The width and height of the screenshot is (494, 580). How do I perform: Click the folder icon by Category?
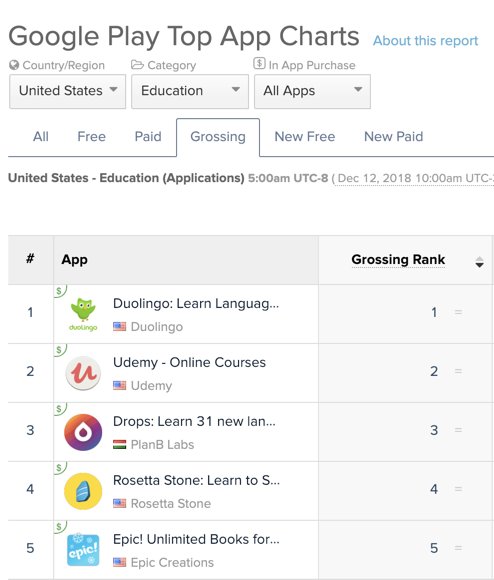click(137, 65)
